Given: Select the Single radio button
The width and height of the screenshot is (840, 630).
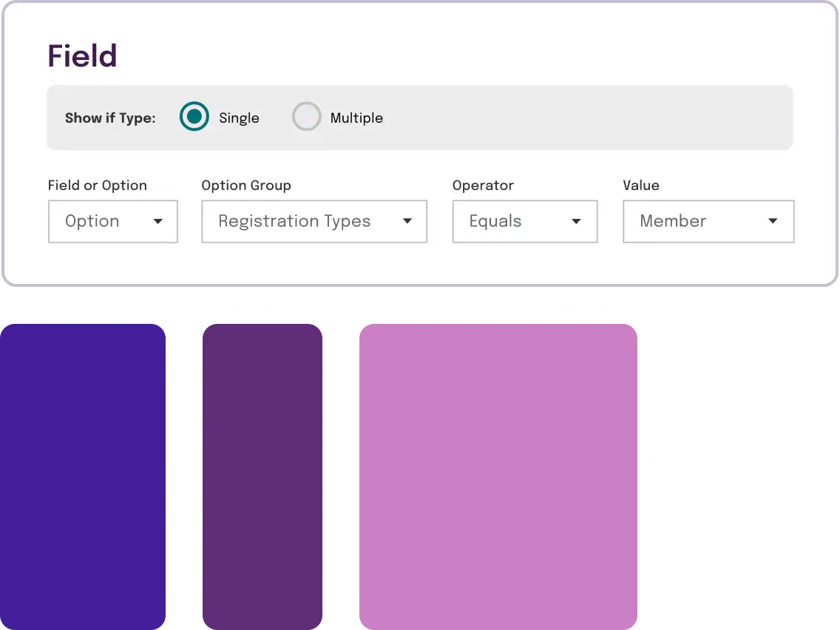Looking at the screenshot, I should (x=194, y=116).
